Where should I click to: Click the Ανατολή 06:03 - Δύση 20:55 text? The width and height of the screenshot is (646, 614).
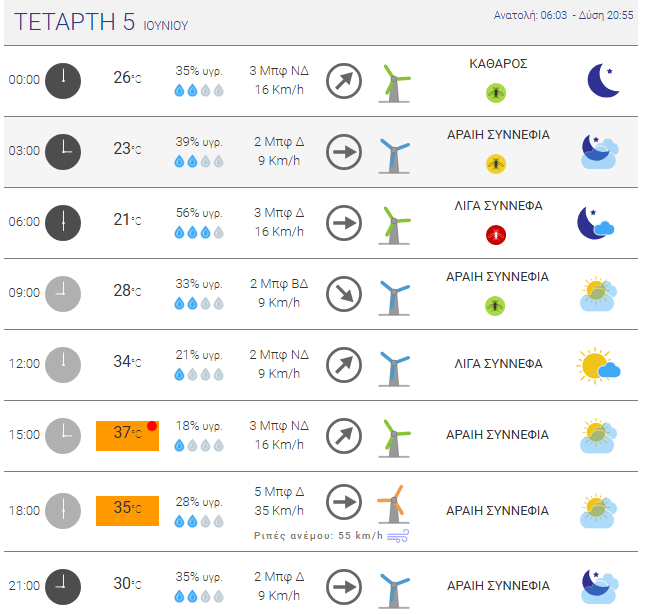(x=563, y=15)
